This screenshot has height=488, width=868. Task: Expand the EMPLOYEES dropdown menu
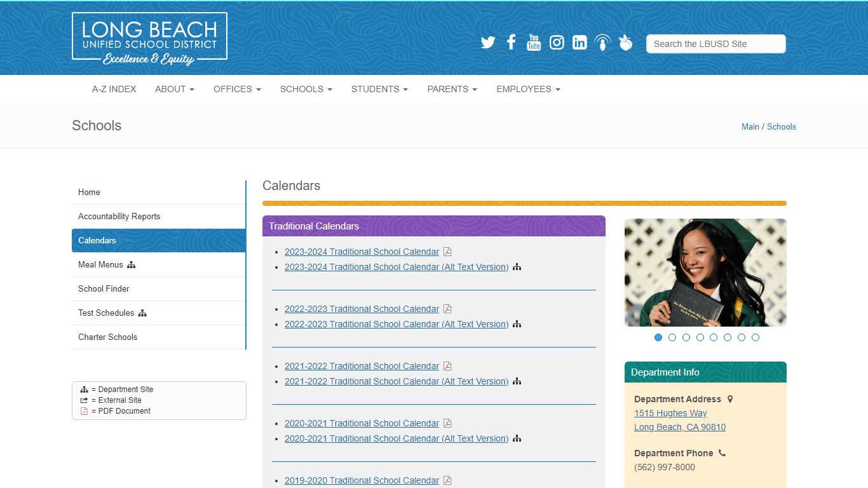528,89
